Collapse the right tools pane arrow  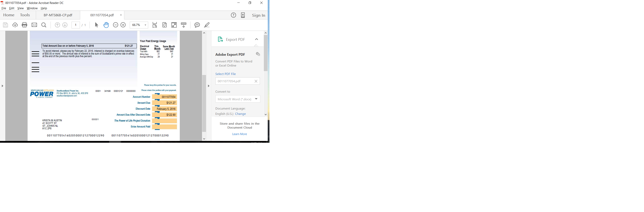click(x=209, y=86)
